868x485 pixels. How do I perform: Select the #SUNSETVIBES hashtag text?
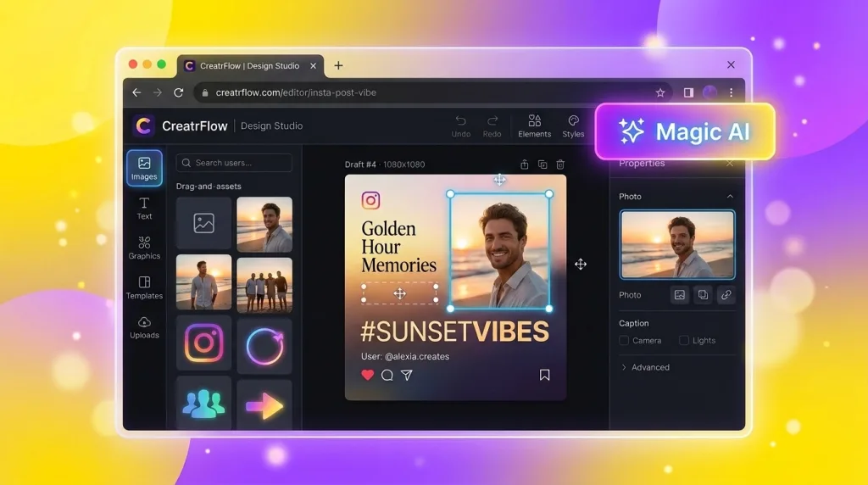455,332
